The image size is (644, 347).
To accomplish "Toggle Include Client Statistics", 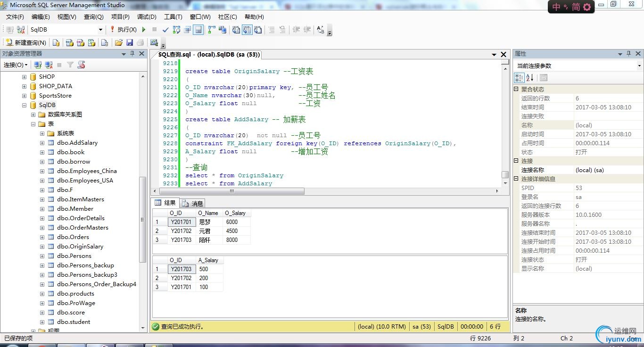I will click(x=222, y=30).
